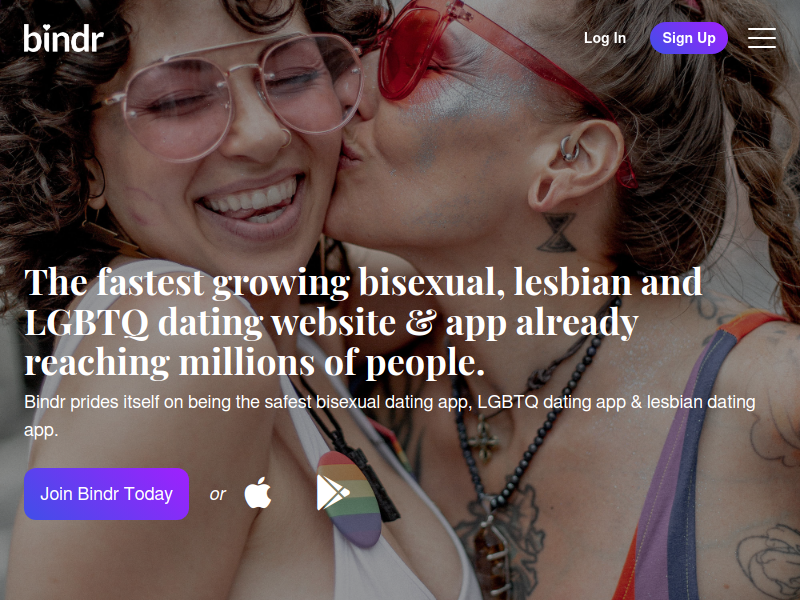Click the bindr logo
800x600 pixels.
(x=63, y=38)
